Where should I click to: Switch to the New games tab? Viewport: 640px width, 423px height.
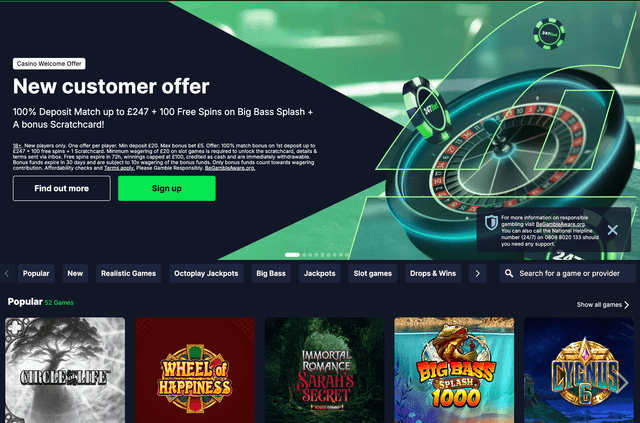click(75, 273)
